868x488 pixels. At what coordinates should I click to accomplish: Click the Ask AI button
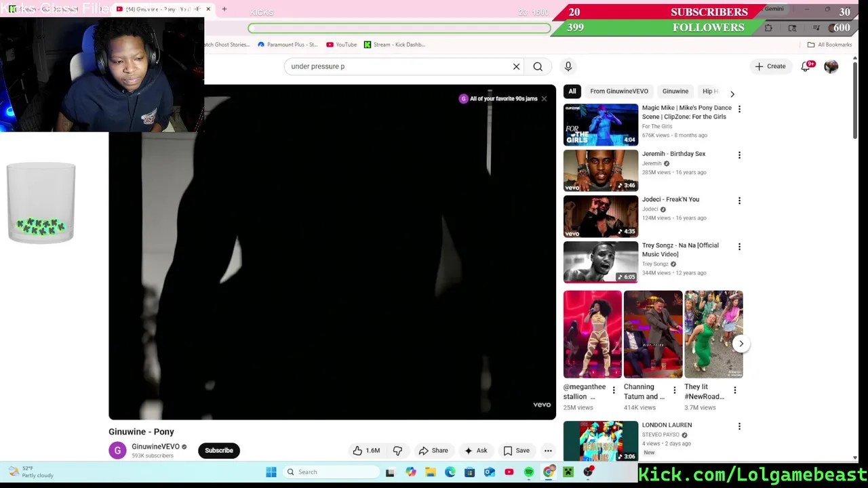pos(475,451)
